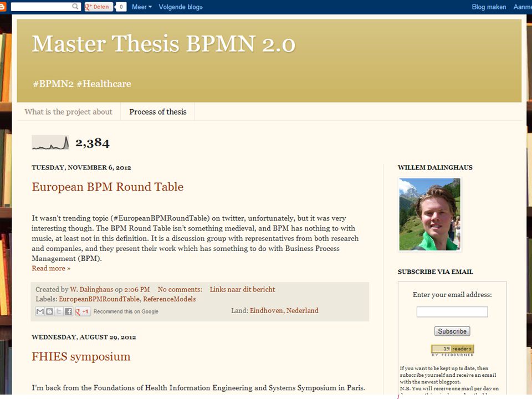Click the date heading Wednesday, August 29, 2012
The width and height of the screenshot is (532, 399).
pos(84,337)
